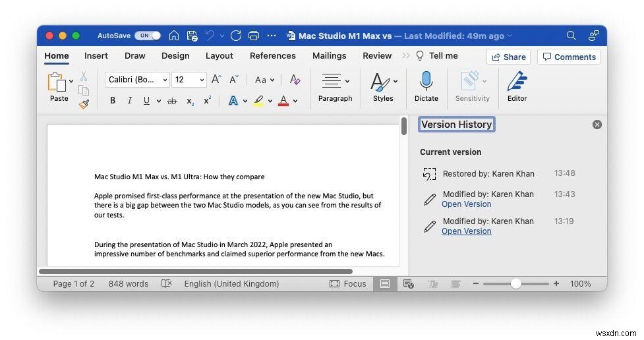Open the References tab
The width and height of the screenshot is (644, 340).
[x=273, y=56]
